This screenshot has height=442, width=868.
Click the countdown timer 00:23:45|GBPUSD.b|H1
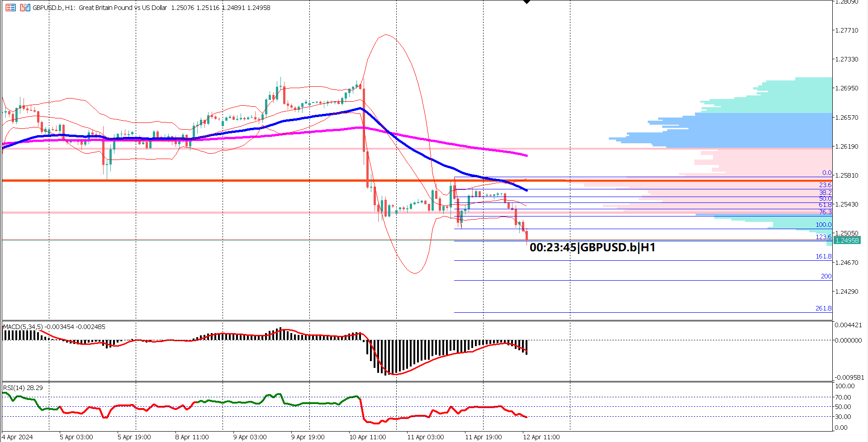click(x=593, y=247)
